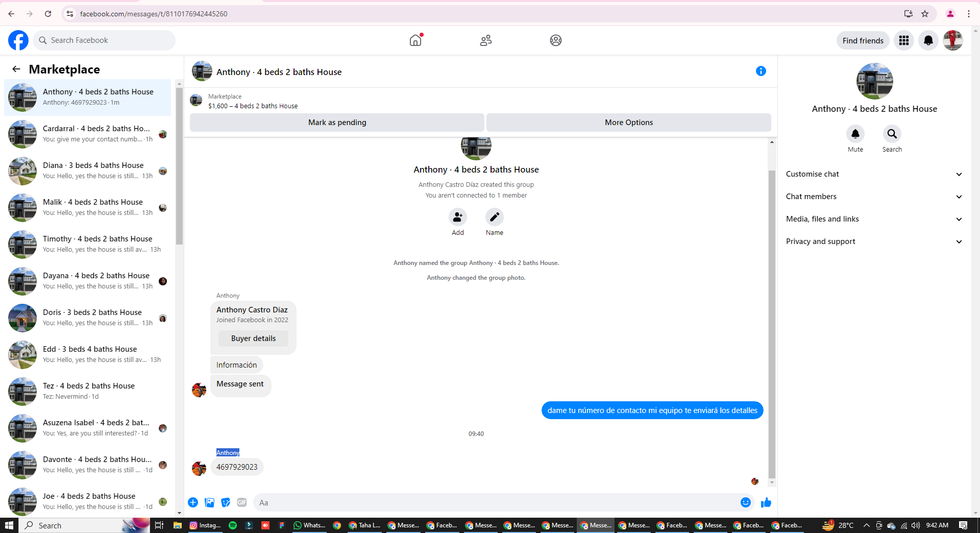The image size is (980, 533).
Task: Open Edd 3 beds 4 baths conversation
Action: click(x=88, y=355)
